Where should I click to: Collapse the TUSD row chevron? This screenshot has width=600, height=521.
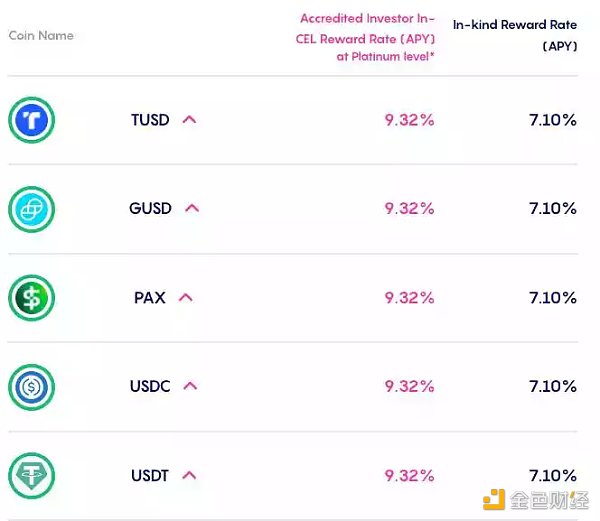190,120
